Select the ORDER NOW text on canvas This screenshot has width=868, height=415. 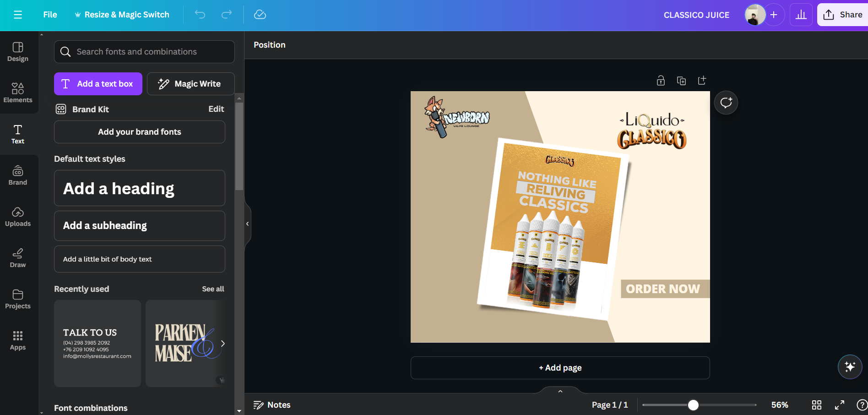[x=663, y=289]
